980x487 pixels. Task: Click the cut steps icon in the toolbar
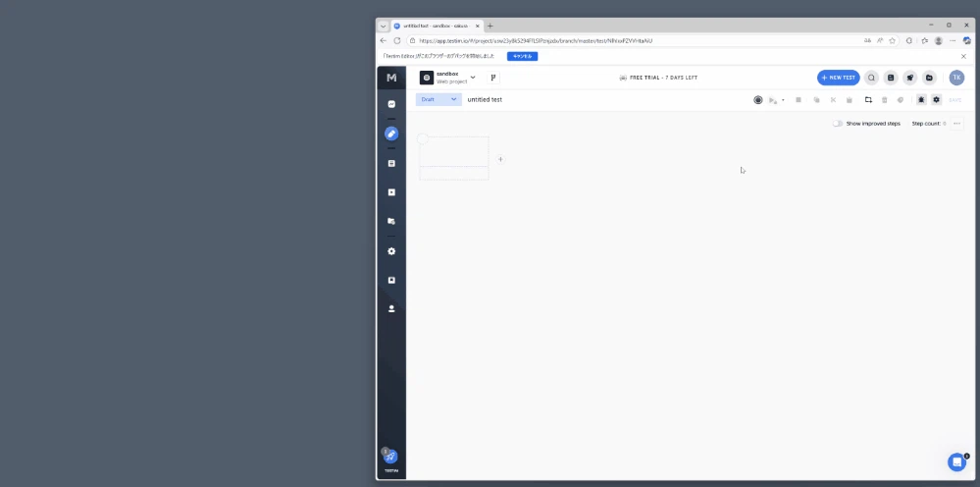coord(833,100)
